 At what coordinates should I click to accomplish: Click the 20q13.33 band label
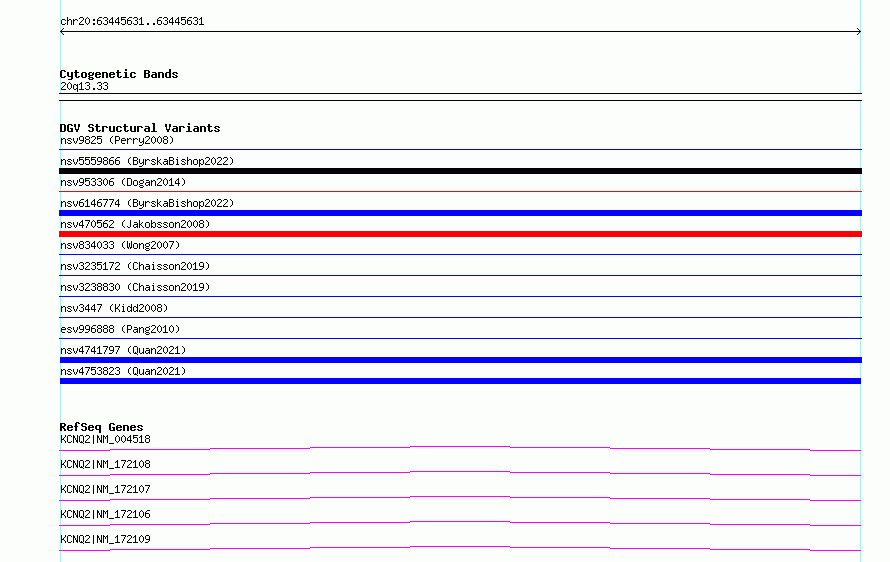tap(84, 86)
